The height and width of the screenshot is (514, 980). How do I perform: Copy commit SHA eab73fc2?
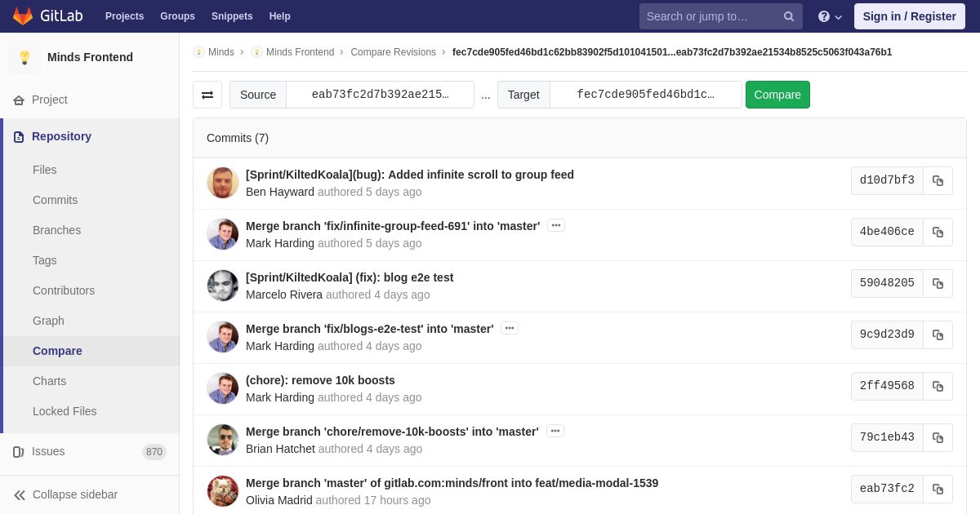[938, 490]
